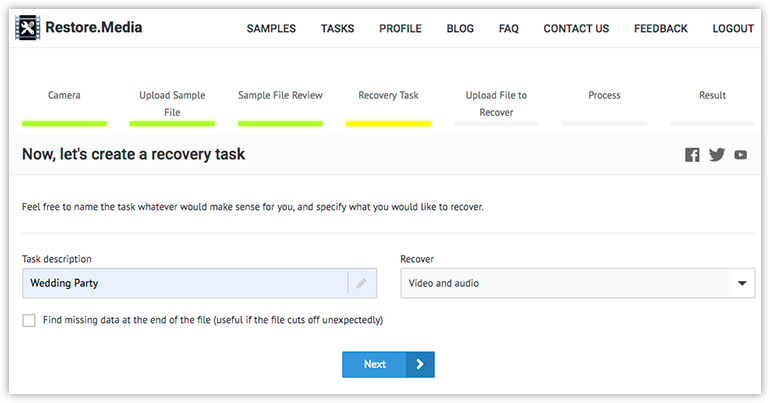Select CONTACT US in the navigation

point(576,28)
